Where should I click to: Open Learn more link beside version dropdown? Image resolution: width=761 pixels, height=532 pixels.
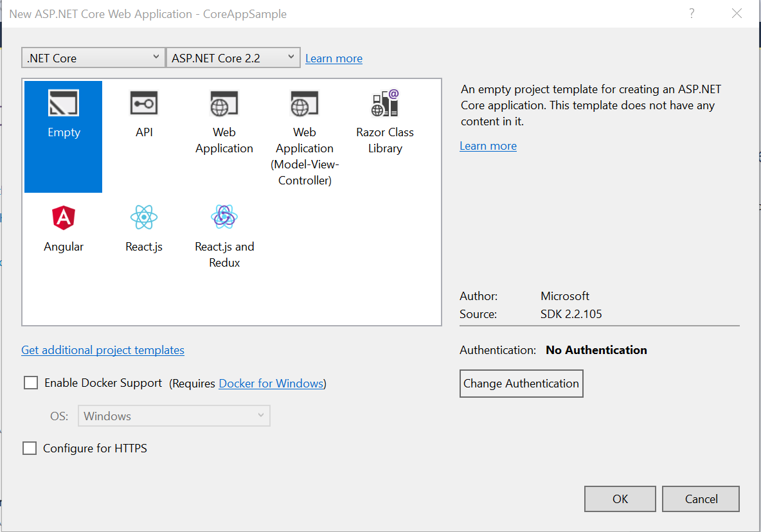point(334,58)
